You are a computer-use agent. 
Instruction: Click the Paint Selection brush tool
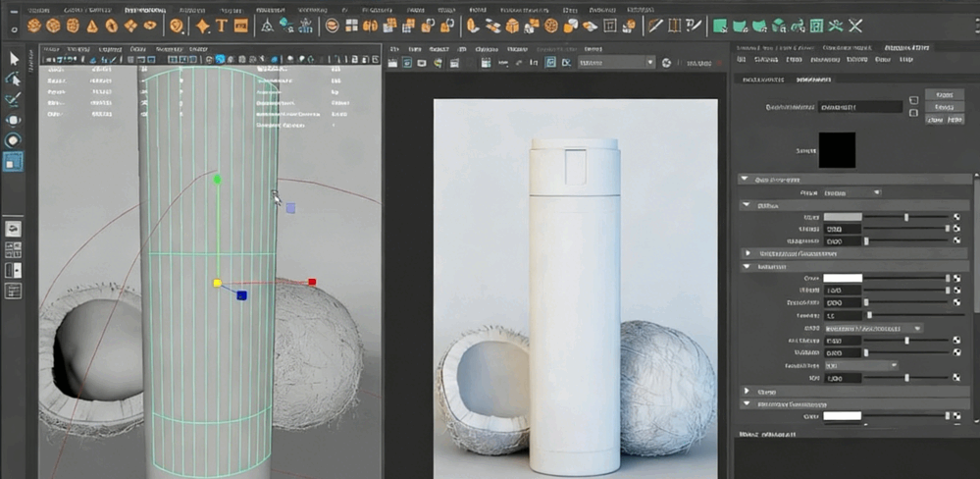click(x=14, y=99)
